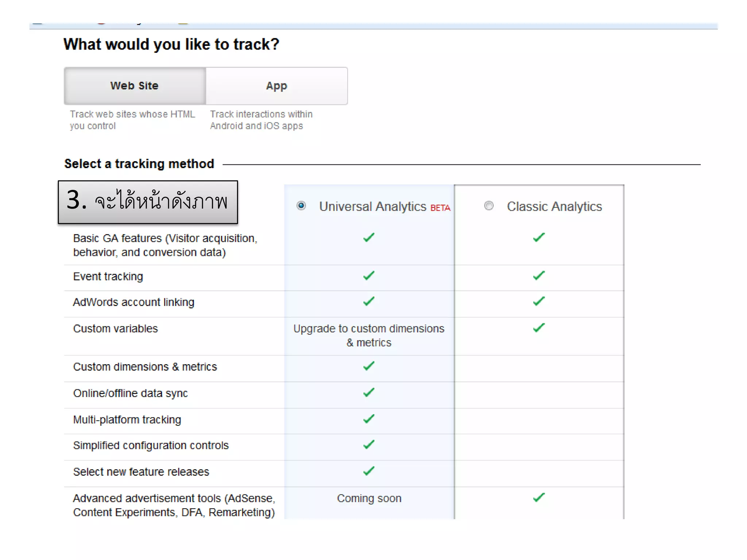Select Universal Analytics radio button
Image resolution: width=747 pixels, height=560 pixels.
(x=301, y=206)
